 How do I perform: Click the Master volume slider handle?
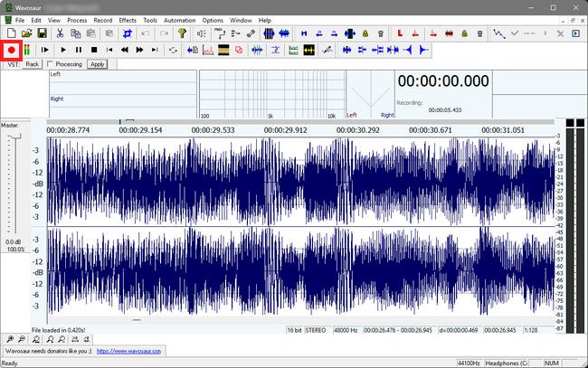[x=15, y=137]
